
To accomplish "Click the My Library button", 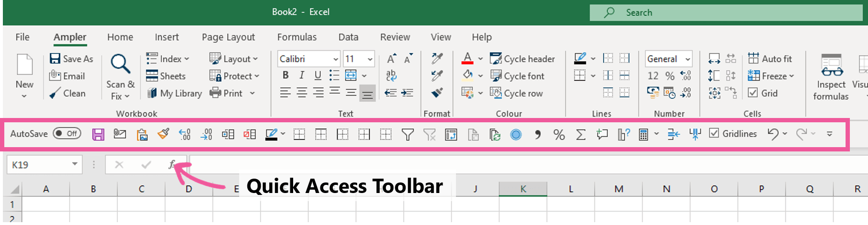I will coord(174,93).
